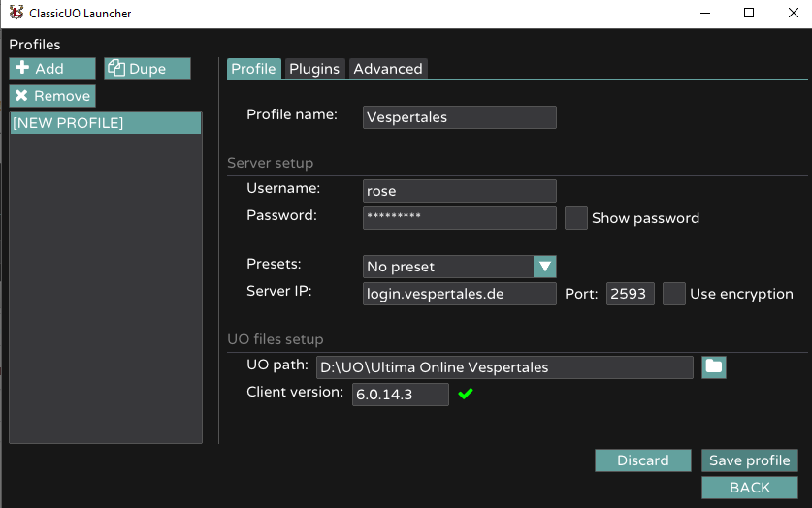Browse for UO path with folder icon
Screen dimensions: 812x508
pos(714,367)
